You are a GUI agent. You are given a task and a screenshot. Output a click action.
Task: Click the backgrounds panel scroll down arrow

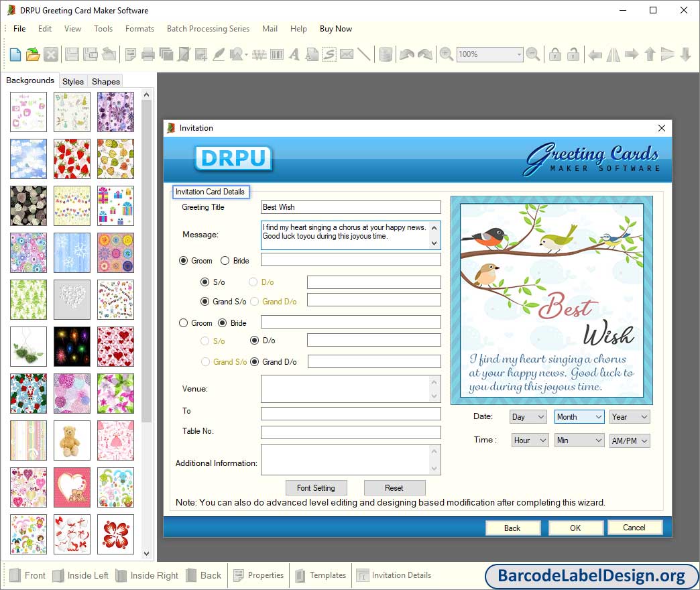(146, 553)
